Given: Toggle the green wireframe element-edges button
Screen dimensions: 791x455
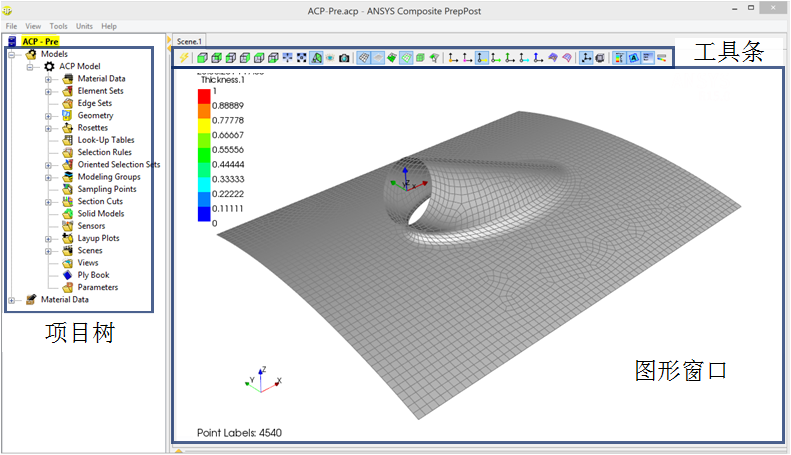Looking at the screenshot, I should (x=406, y=58).
